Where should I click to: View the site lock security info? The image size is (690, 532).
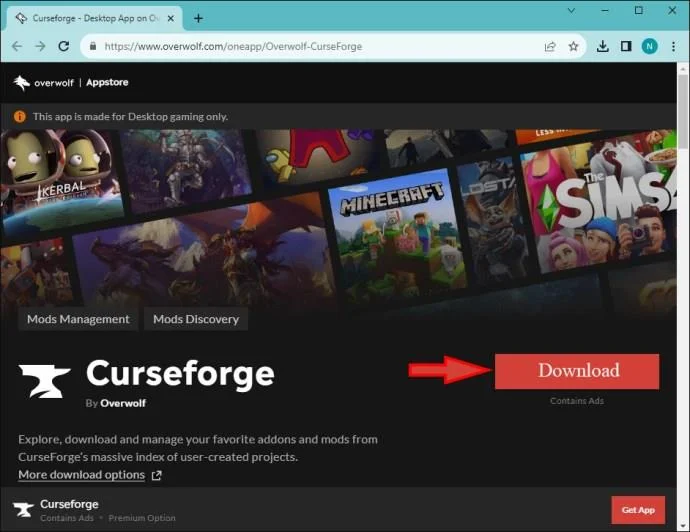click(x=93, y=46)
